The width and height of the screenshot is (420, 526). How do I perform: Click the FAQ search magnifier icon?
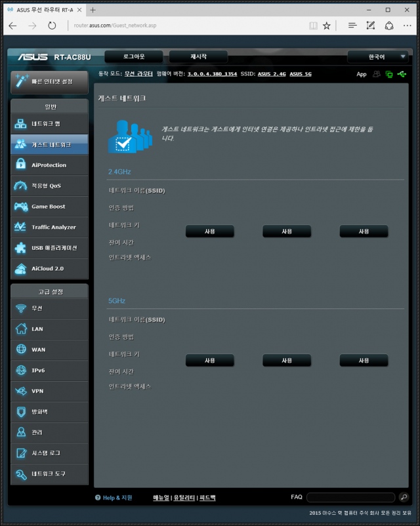pos(404,497)
